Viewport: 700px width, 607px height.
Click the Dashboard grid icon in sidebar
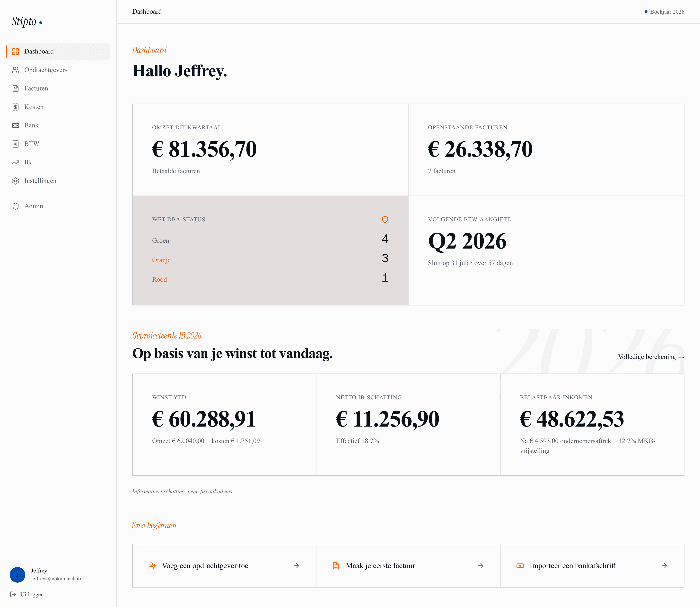click(x=16, y=52)
